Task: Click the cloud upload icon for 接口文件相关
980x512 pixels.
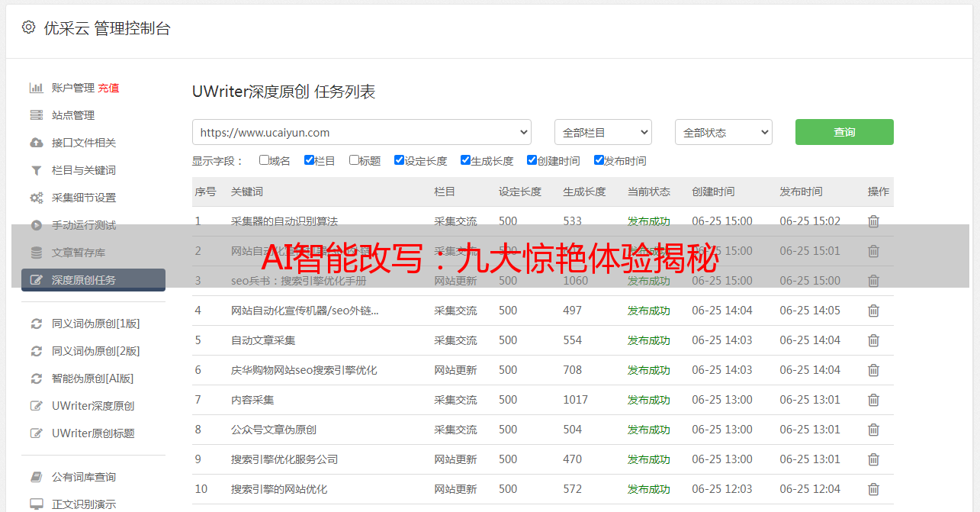Action: (36, 143)
